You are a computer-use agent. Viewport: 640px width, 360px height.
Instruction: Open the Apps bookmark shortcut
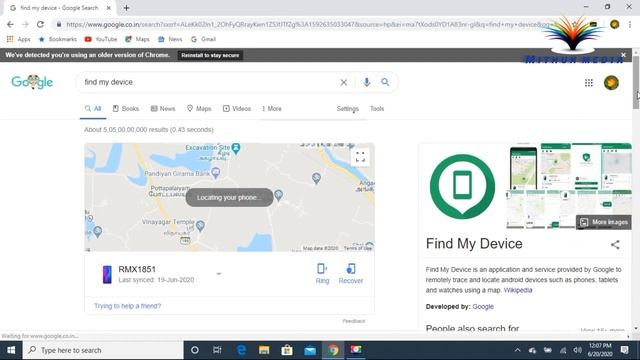coord(19,39)
